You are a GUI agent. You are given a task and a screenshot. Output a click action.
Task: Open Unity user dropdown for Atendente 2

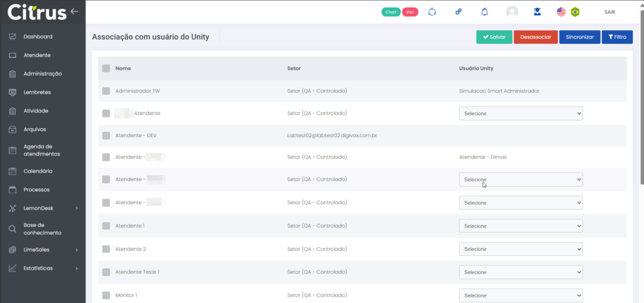521,249
